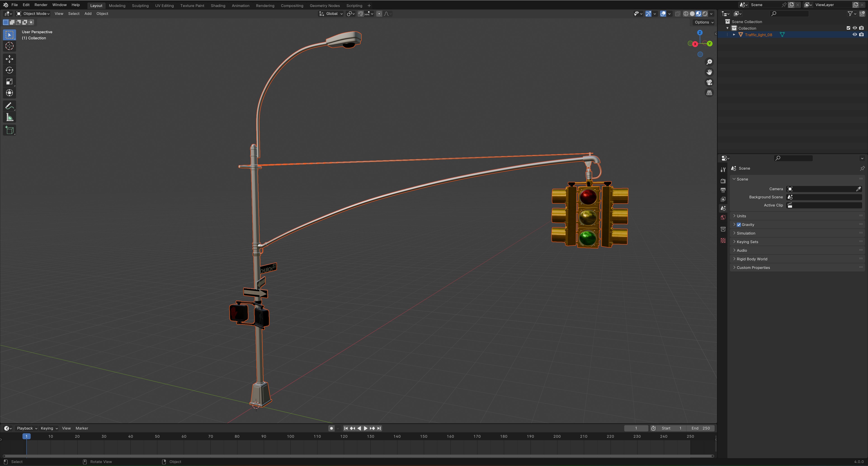Click the End frame field
This screenshot has height=466, width=868.
click(701, 428)
